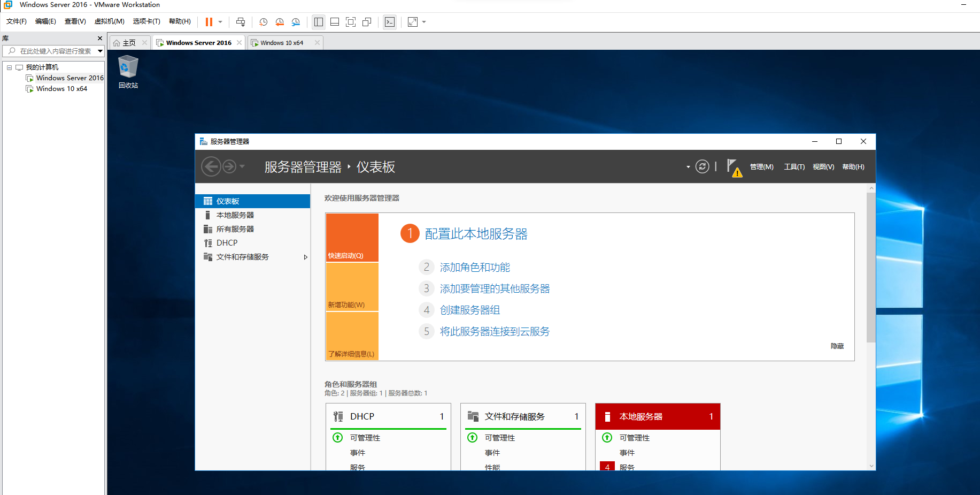Select Windows Server 2016 in the library tree

tap(64, 78)
